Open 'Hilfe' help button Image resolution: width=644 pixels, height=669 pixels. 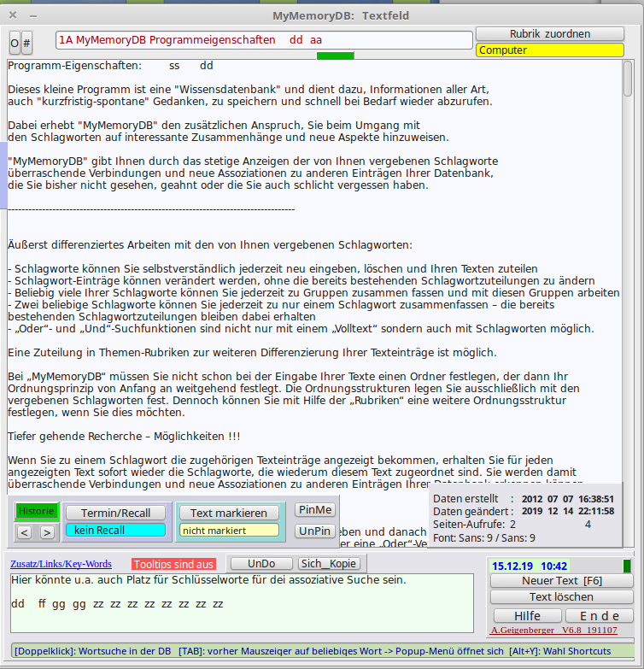point(527,616)
